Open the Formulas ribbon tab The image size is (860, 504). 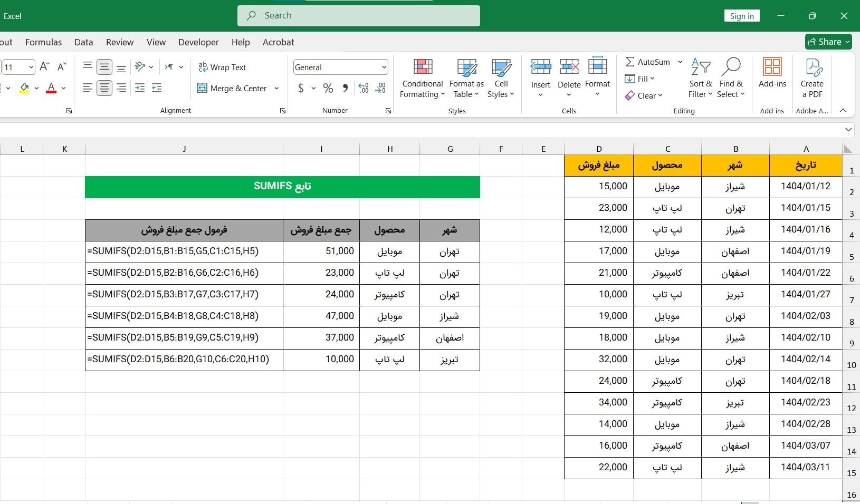[43, 42]
